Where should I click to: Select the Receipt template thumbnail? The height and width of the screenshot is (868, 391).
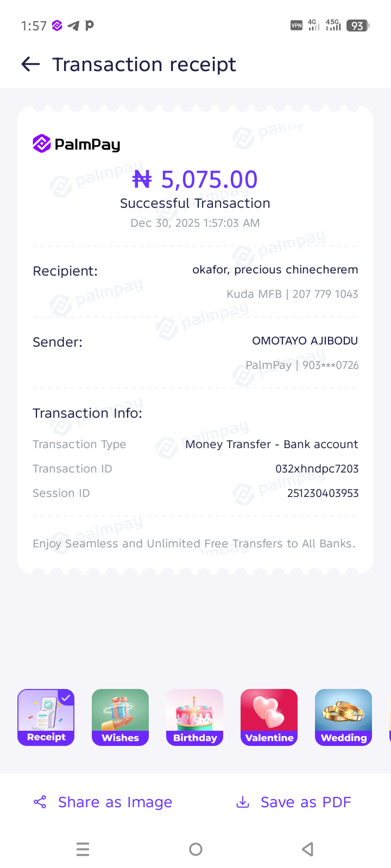click(46, 717)
